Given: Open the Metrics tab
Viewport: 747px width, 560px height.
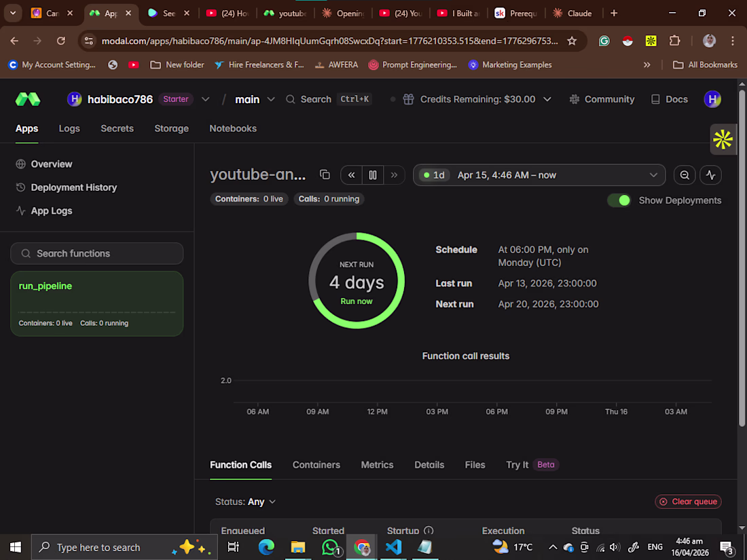Looking at the screenshot, I should click(378, 465).
